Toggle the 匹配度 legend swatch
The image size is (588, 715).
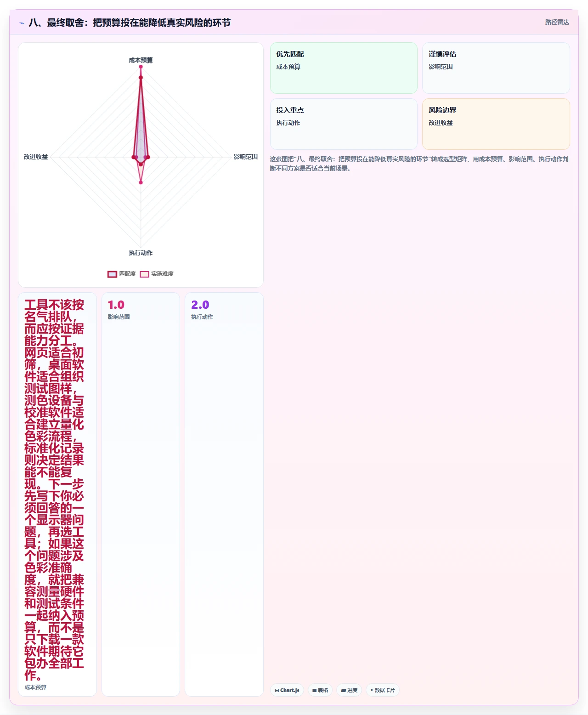(x=112, y=274)
